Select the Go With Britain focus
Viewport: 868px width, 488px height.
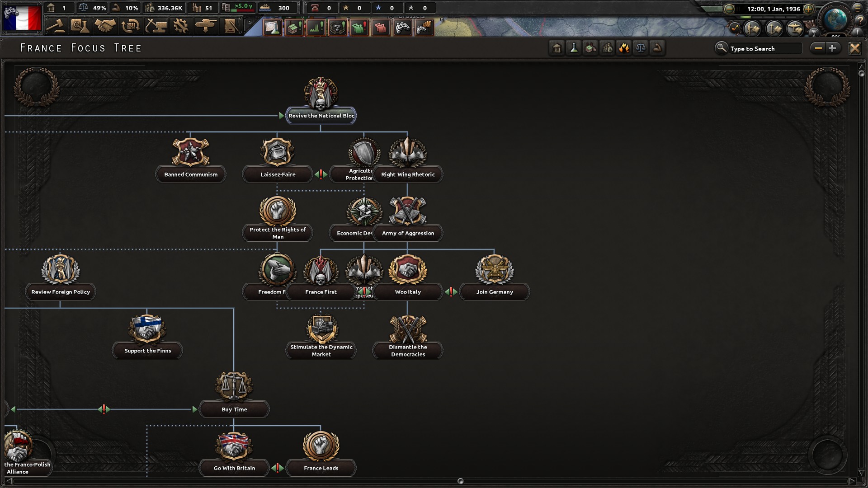point(234,453)
